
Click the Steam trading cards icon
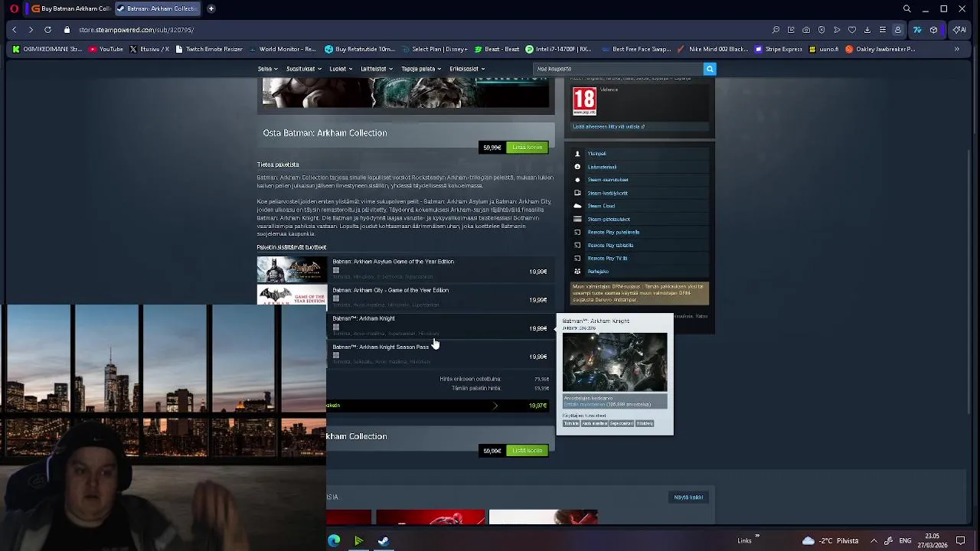pyautogui.click(x=578, y=193)
